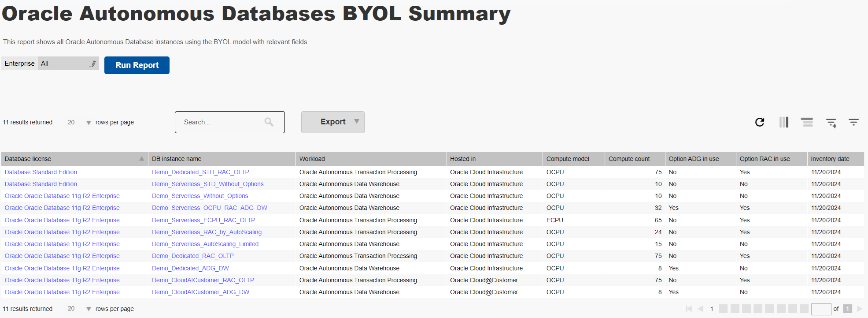Click the Workload column header

(x=312, y=159)
